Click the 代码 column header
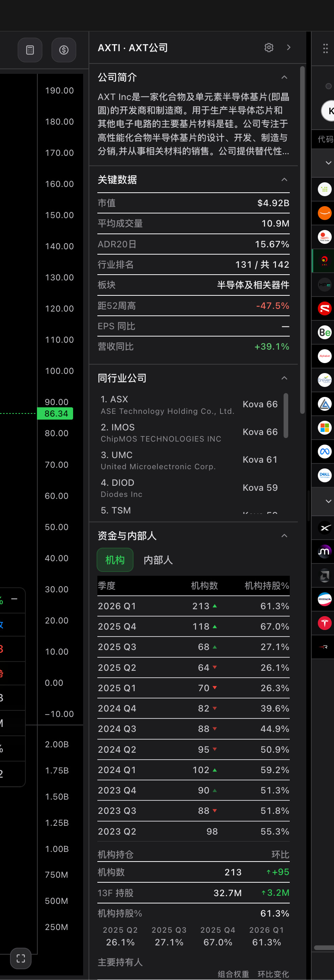 326,139
